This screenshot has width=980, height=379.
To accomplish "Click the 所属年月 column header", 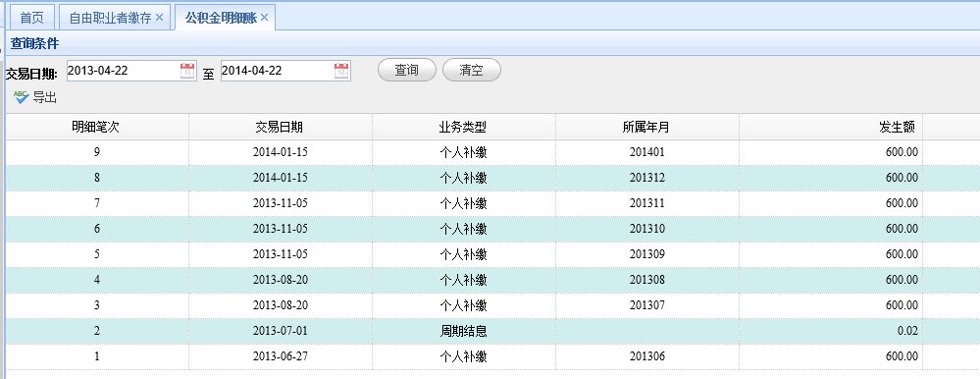I will pos(646,127).
